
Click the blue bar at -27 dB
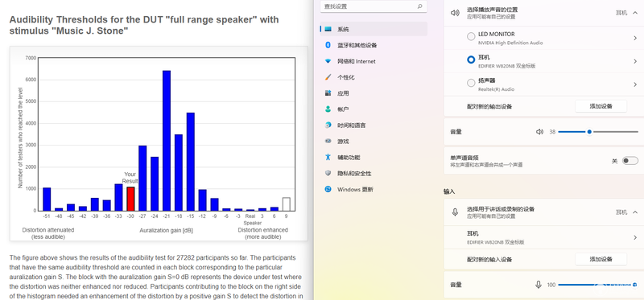tap(142, 178)
